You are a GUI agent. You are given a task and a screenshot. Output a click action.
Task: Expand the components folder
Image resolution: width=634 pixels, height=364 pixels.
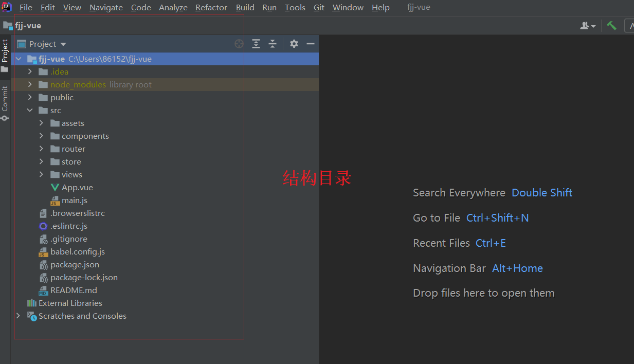[41, 136]
